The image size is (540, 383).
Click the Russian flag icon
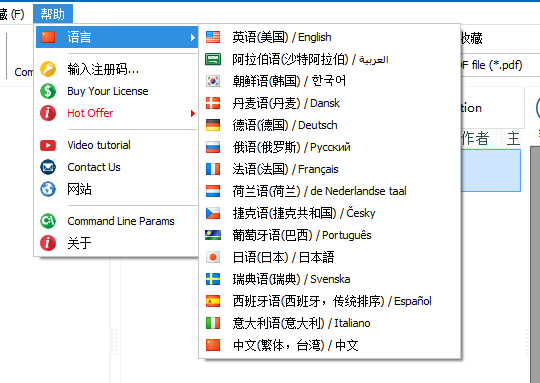point(213,147)
